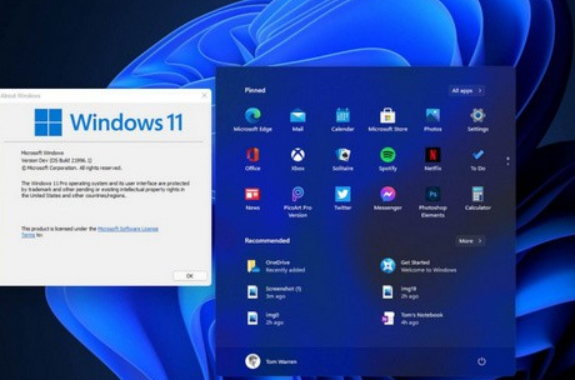This screenshot has width=575, height=380.
Task: Open OneDrive recommended item
Action: [x=276, y=266]
